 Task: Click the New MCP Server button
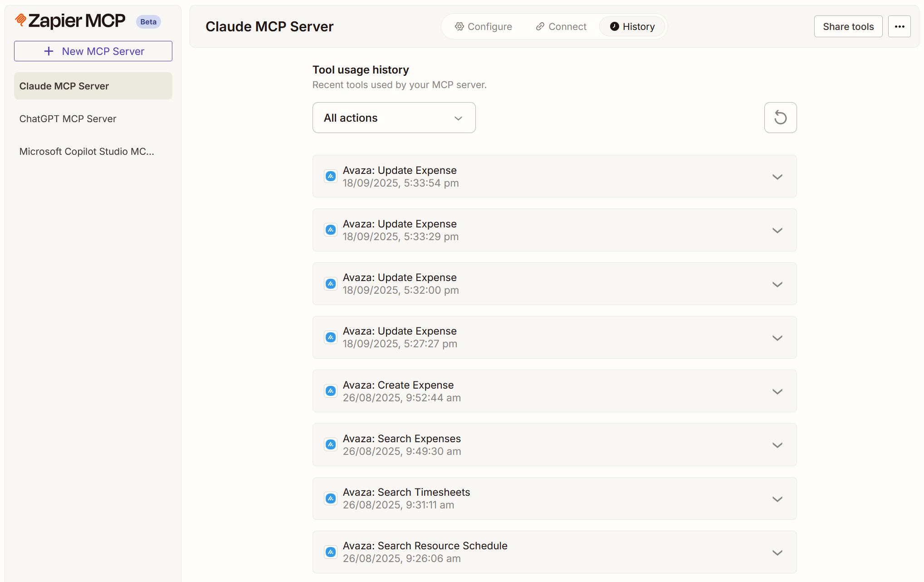tap(93, 51)
